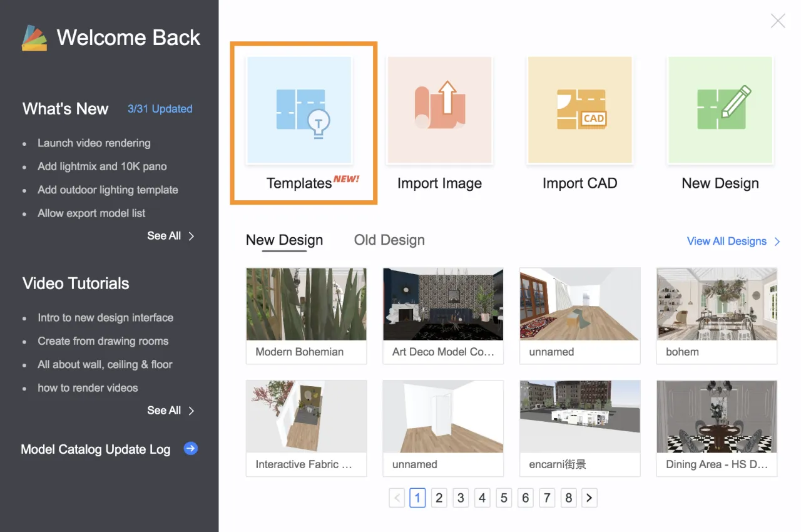
Task: Open the Dining Area design thumbnail
Action: click(x=717, y=417)
